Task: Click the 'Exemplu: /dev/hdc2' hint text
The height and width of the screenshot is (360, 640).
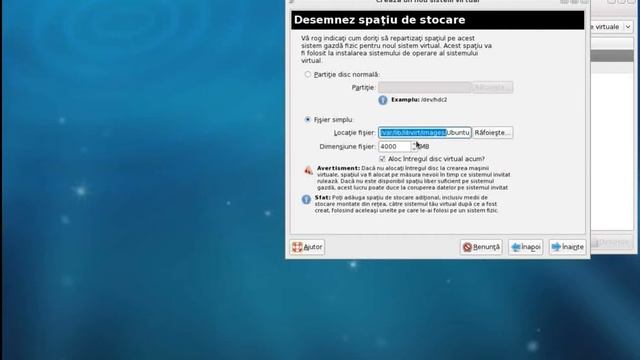Action: 419,100
